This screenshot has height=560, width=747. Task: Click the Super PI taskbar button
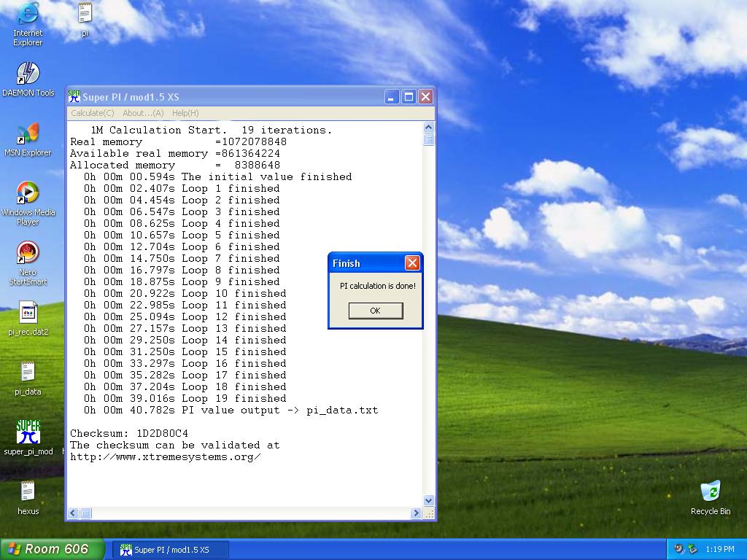point(171,550)
